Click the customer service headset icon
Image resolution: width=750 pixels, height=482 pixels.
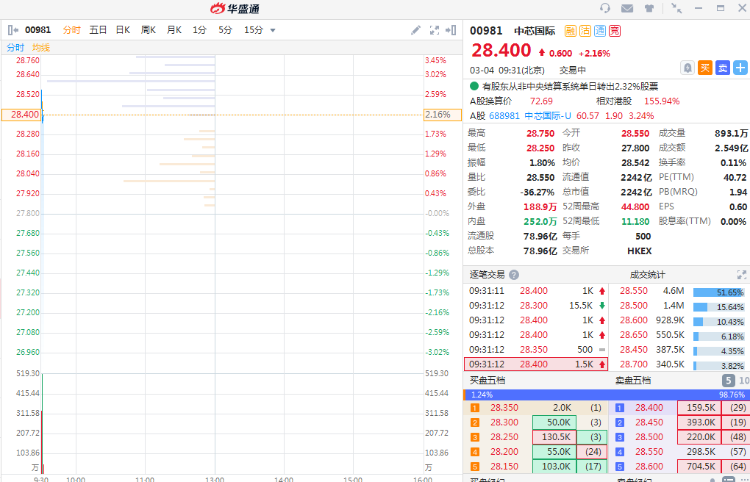[x=603, y=8]
